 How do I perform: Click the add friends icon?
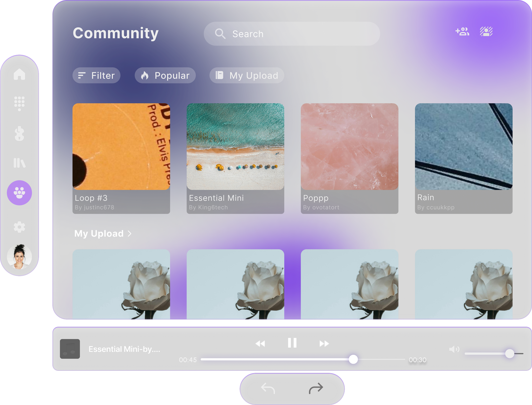tap(462, 32)
